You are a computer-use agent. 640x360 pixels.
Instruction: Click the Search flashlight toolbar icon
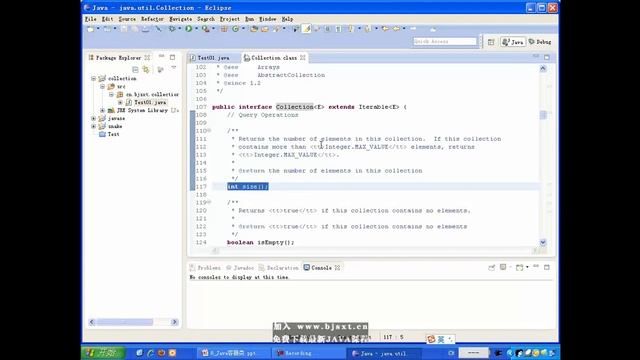point(276,29)
